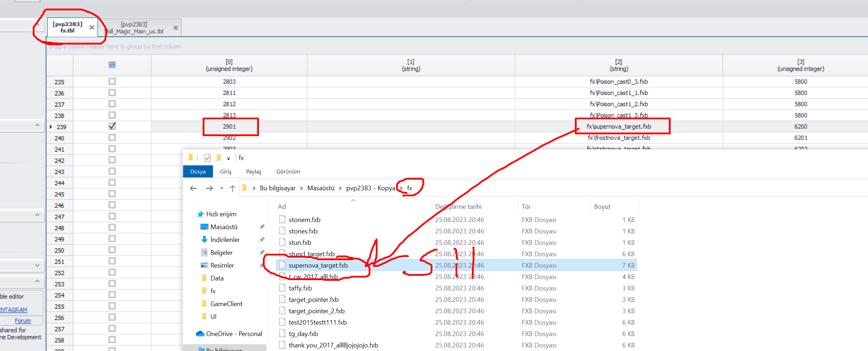Open the Paylaş ribbon tab
Viewport: 868px width, 351px height.
(x=254, y=171)
